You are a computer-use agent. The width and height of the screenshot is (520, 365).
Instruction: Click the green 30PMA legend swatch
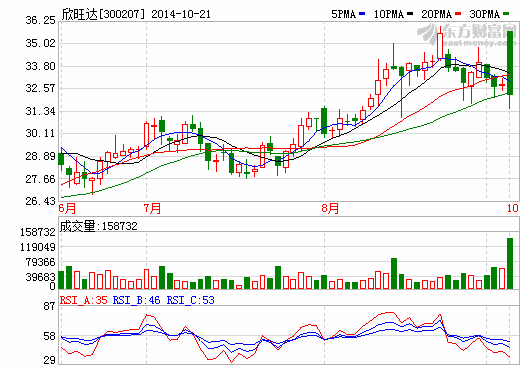(506, 14)
